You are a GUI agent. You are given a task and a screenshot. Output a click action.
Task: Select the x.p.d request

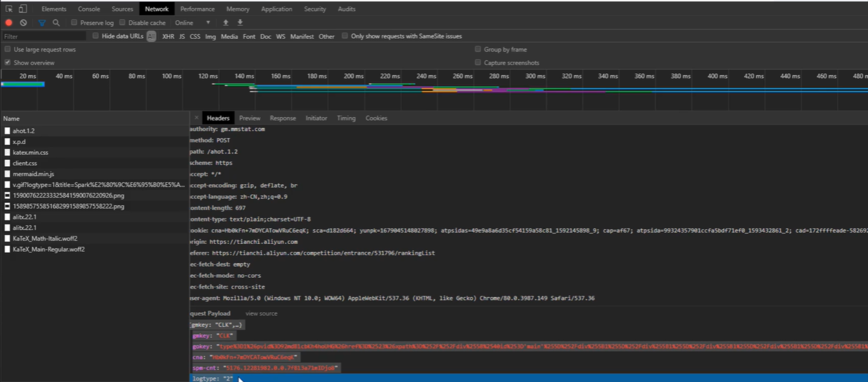(95, 141)
